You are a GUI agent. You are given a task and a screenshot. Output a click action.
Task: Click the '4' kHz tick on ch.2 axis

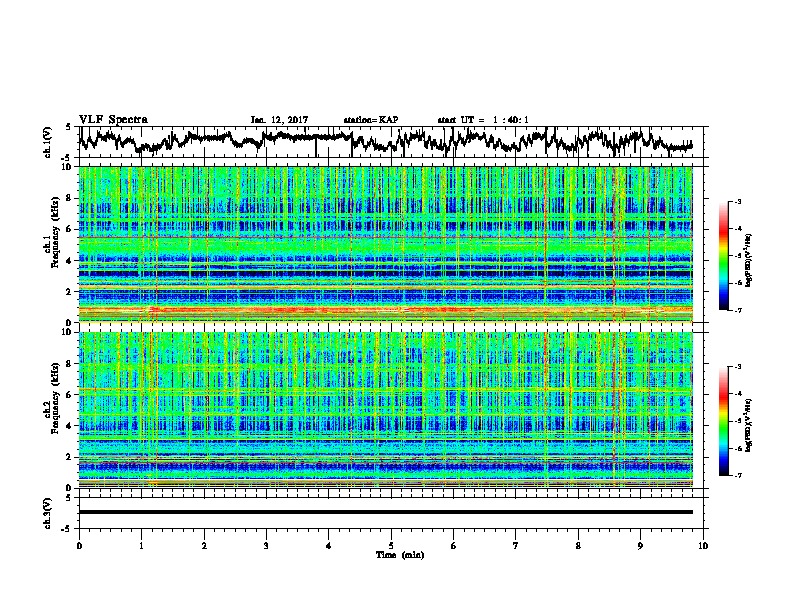click(70, 426)
